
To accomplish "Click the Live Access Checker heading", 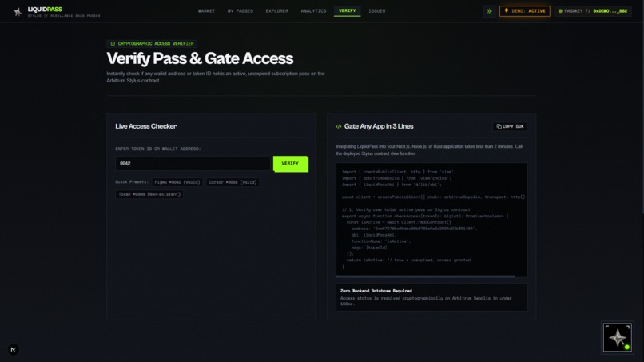I will click(x=145, y=126).
